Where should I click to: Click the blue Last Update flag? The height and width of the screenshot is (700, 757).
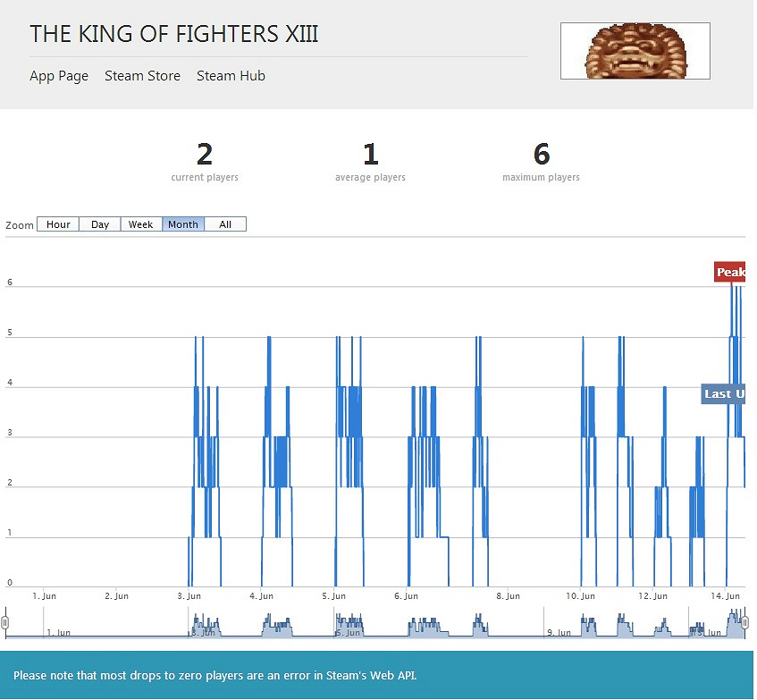pyautogui.click(x=724, y=393)
